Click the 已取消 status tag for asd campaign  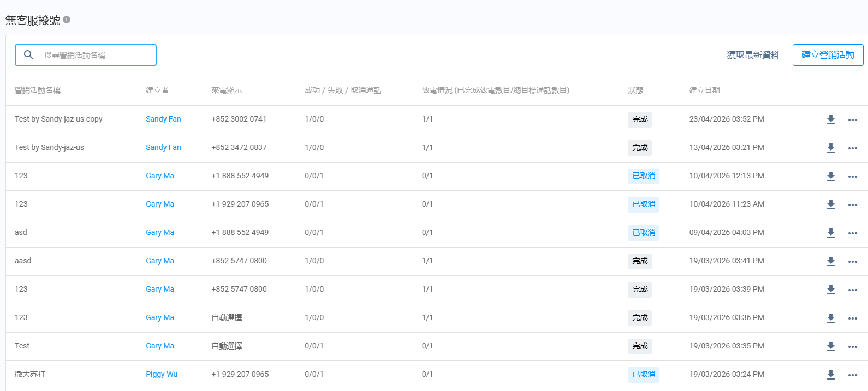pyautogui.click(x=644, y=233)
